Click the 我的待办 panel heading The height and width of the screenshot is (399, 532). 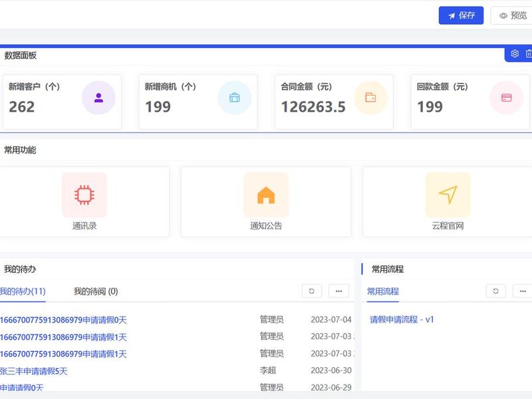[20, 269]
